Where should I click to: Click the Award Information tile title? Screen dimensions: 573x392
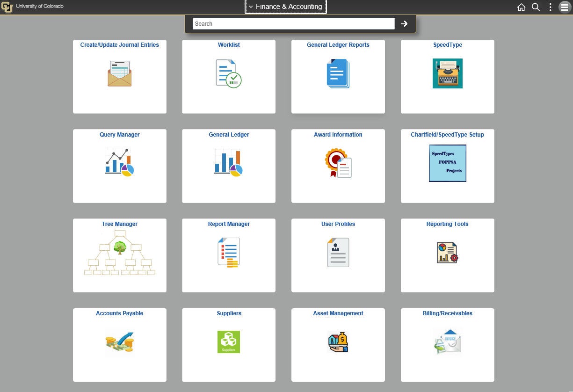tap(338, 135)
